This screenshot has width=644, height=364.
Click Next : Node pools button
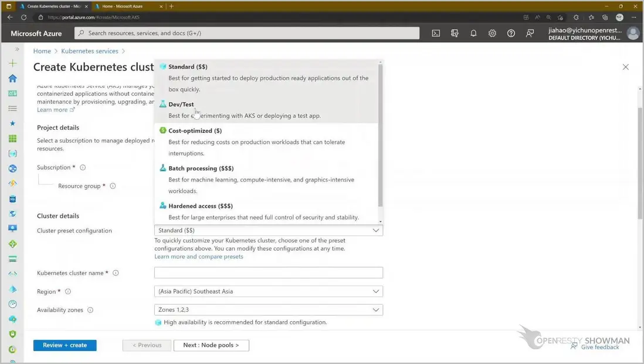(x=211, y=345)
